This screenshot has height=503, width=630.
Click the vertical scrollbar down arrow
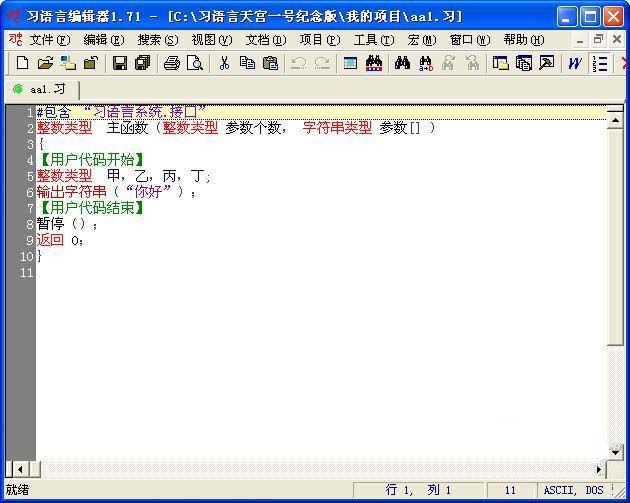click(616, 452)
